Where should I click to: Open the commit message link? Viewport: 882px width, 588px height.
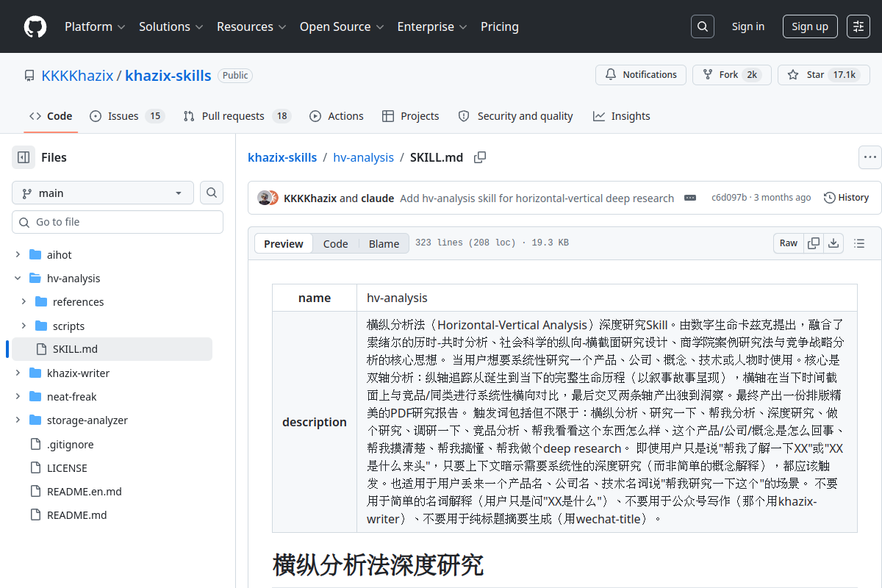[x=537, y=198]
